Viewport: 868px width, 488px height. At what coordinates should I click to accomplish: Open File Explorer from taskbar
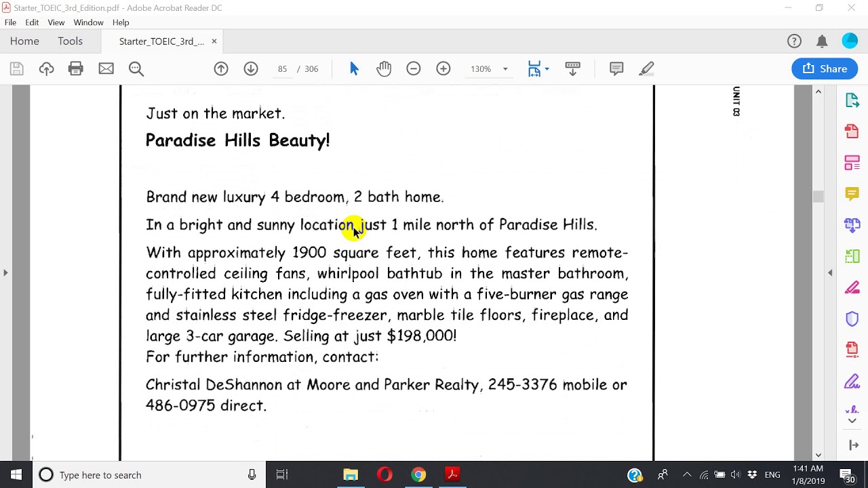pyautogui.click(x=351, y=475)
